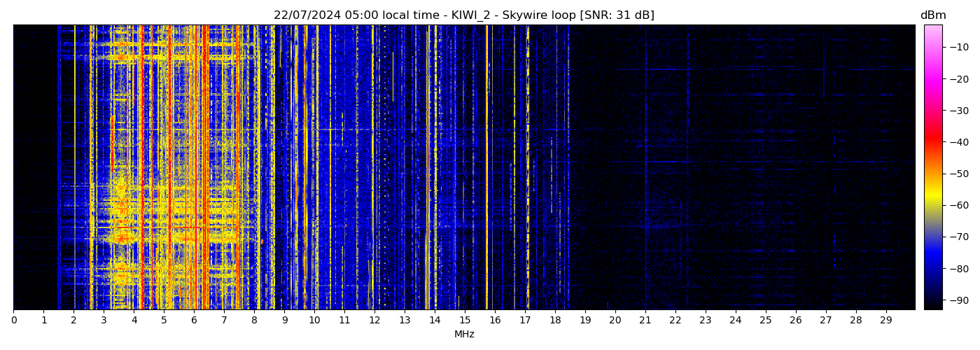980x350 pixels.
Task: Click the 21 tick label on the frequency axis
Action: [645, 321]
